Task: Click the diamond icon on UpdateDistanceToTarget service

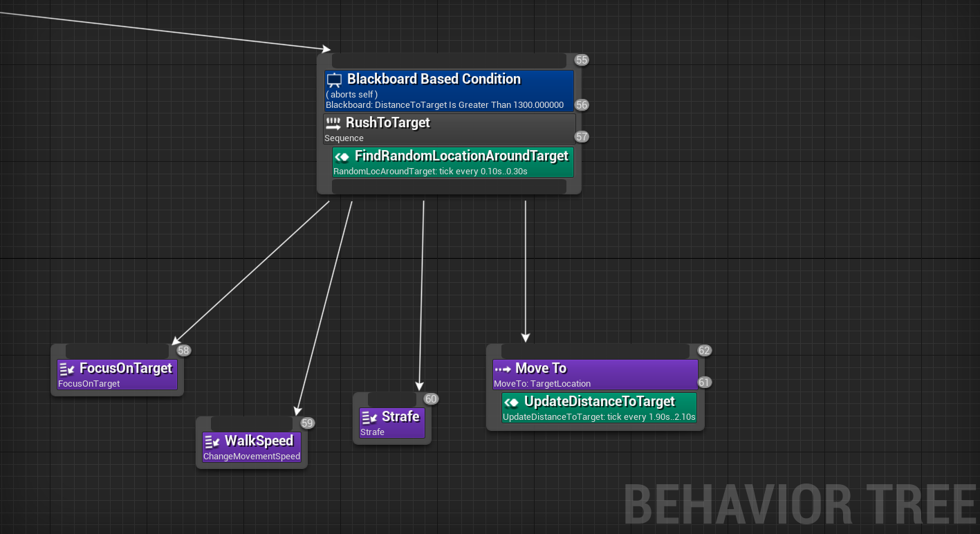Action: click(510, 401)
